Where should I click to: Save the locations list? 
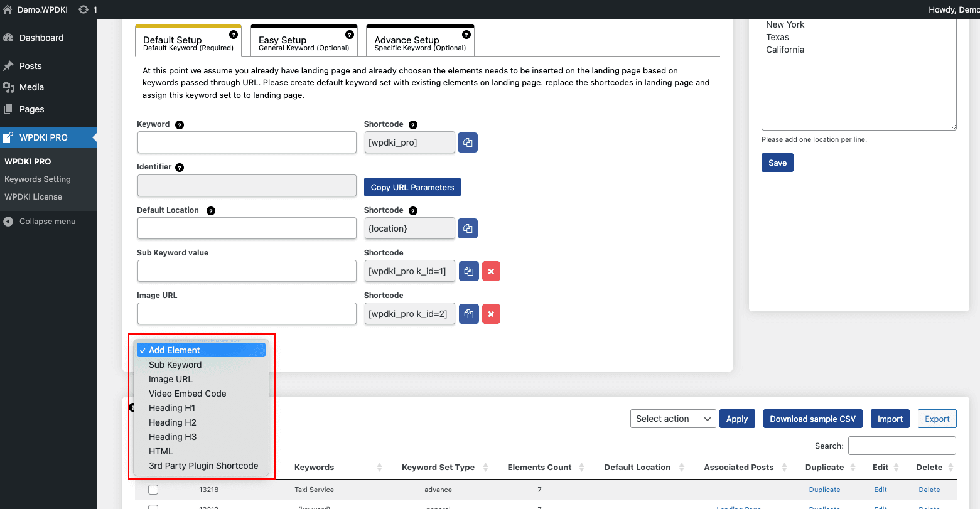point(777,163)
